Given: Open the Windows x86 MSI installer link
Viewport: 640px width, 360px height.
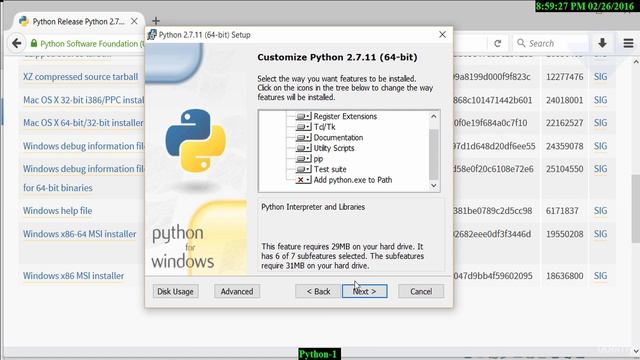Looking at the screenshot, I should (x=73, y=276).
